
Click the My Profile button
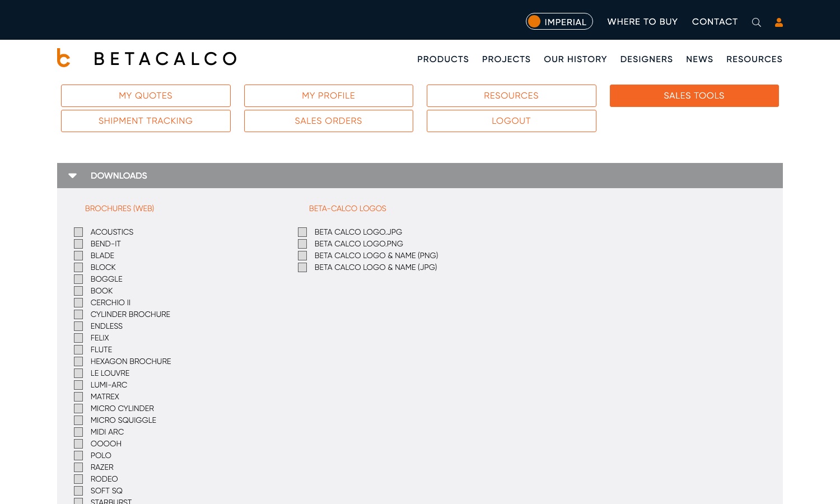point(329,96)
